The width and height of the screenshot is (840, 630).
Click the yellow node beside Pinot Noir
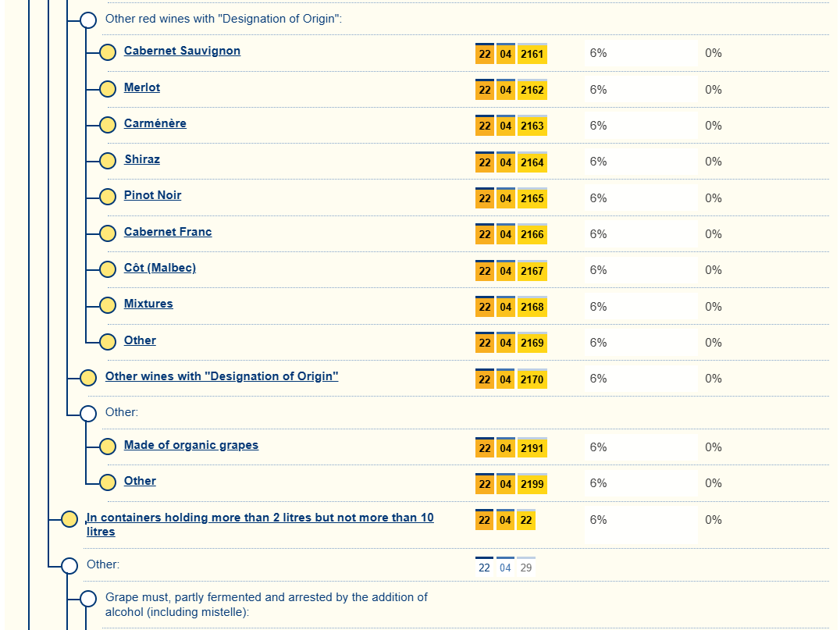(x=108, y=197)
